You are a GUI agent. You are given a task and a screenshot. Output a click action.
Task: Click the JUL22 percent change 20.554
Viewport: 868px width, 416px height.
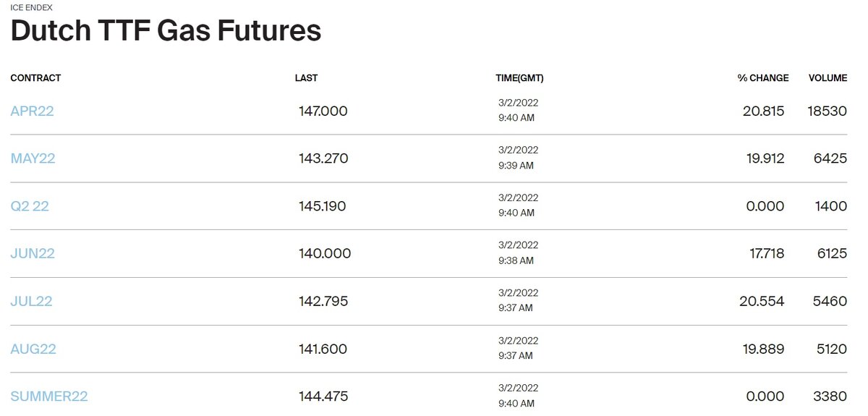(x=762, y=302)
